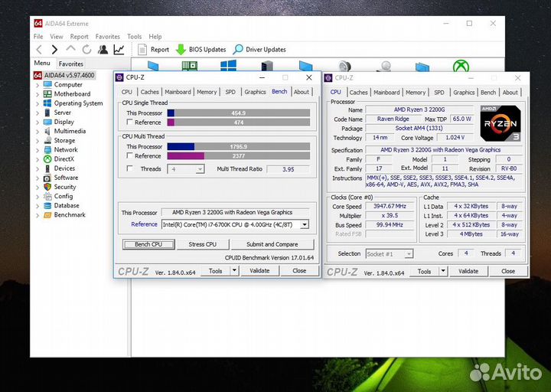Select AIDA64 v5.97.4600 root tree item
The image size is (551, 392).
[64, 75]
